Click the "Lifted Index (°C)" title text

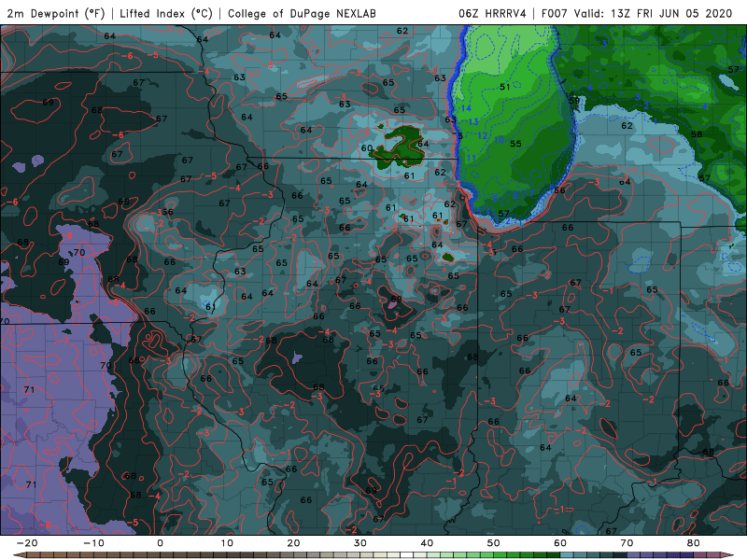point(166,13)
